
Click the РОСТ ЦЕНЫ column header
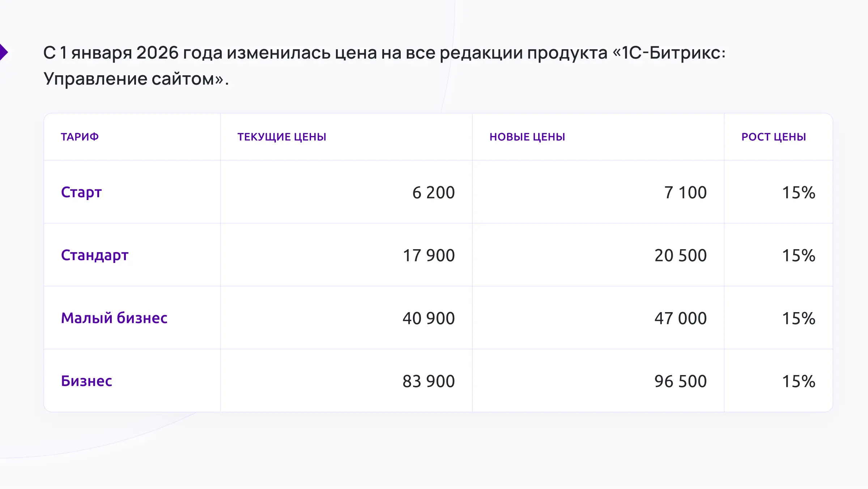[x=774, y=137]
